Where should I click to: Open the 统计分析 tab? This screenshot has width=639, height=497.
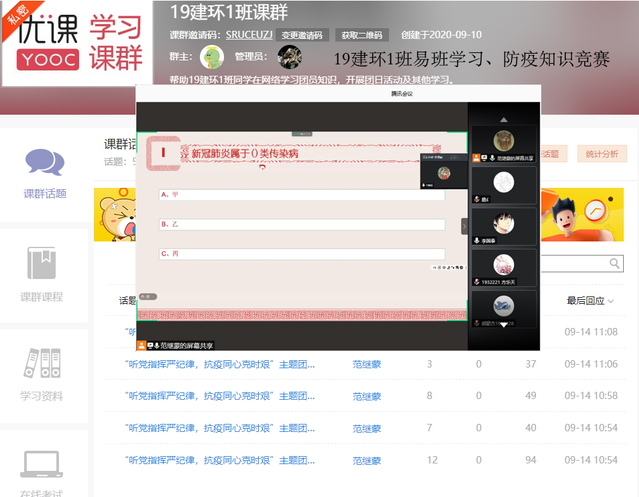pyautogui.click(x=601, y=154)
